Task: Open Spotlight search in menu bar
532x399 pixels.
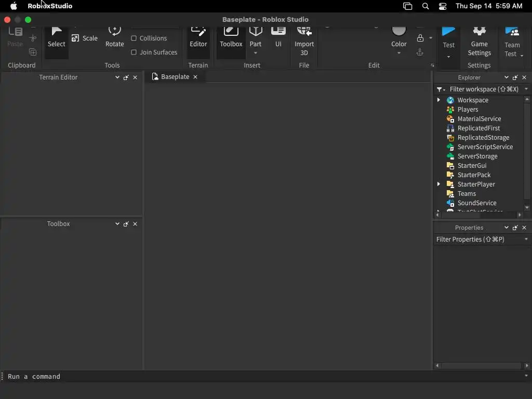Action: [425, 6]
